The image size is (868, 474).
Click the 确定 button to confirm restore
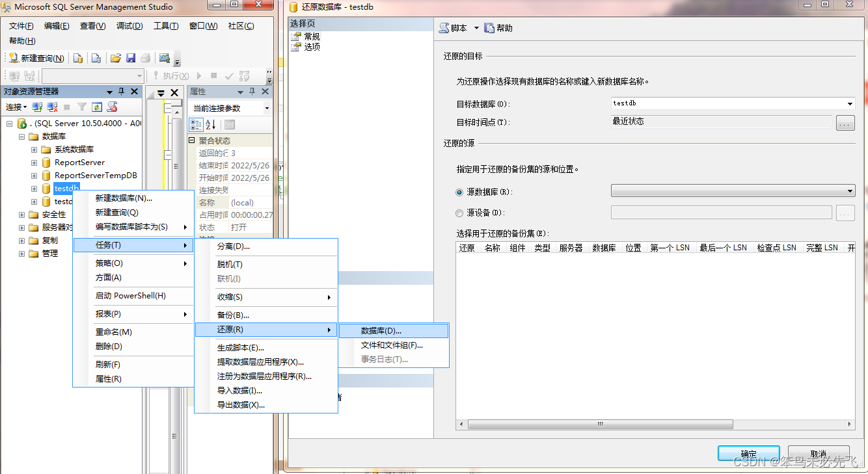[748, 453]
